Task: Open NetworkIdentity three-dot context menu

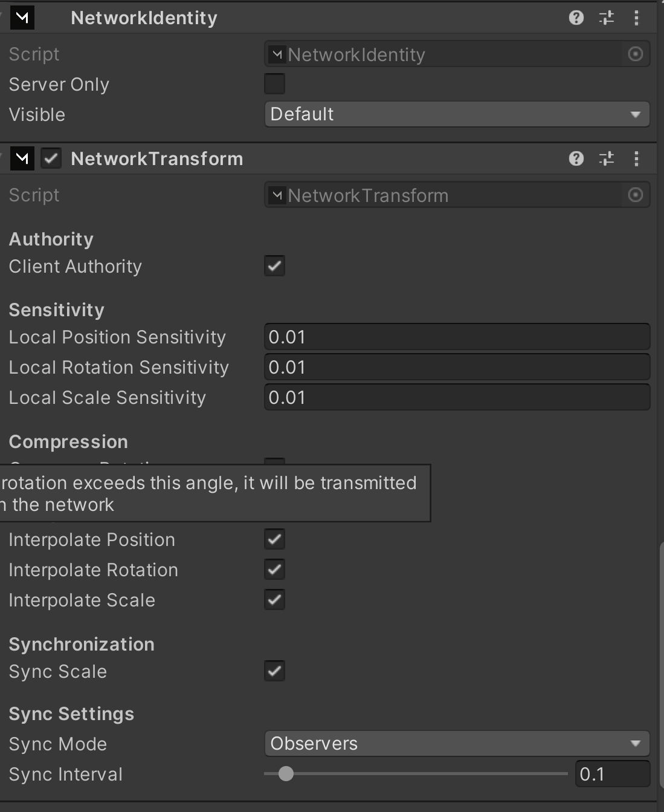Action: (x=636, y=18)
